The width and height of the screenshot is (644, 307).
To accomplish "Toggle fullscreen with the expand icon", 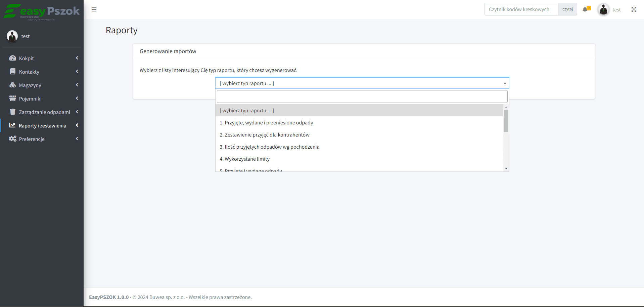I will [x=634, y=9].
